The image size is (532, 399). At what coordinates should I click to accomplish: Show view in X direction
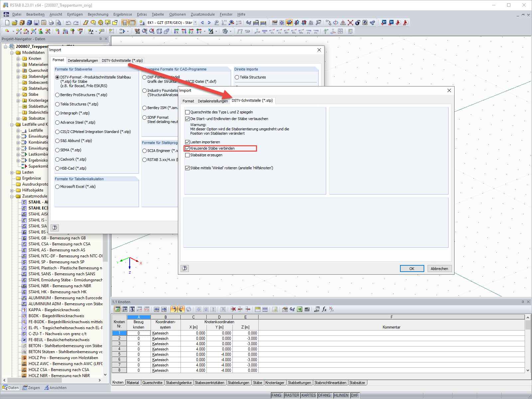point(177,31)
